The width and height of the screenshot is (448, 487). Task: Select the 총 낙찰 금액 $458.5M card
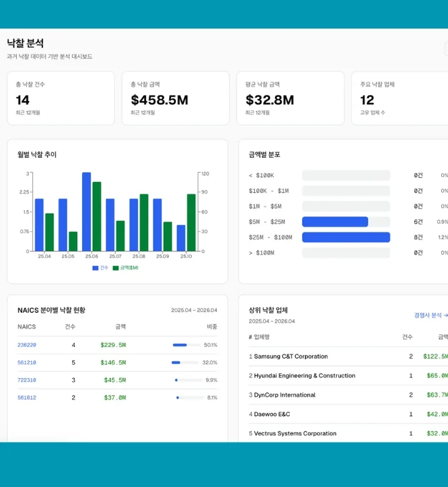(x=175, y=98)
